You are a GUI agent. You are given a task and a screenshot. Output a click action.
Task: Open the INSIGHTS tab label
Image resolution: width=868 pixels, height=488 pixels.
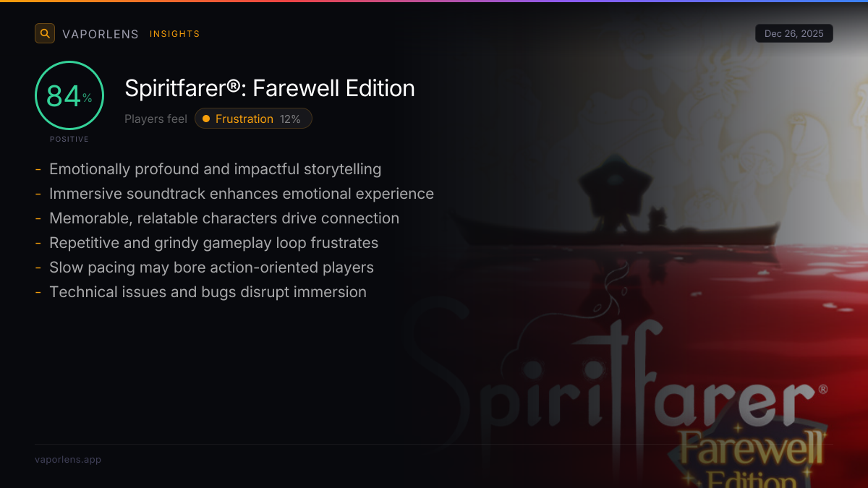tap(174, 34)
